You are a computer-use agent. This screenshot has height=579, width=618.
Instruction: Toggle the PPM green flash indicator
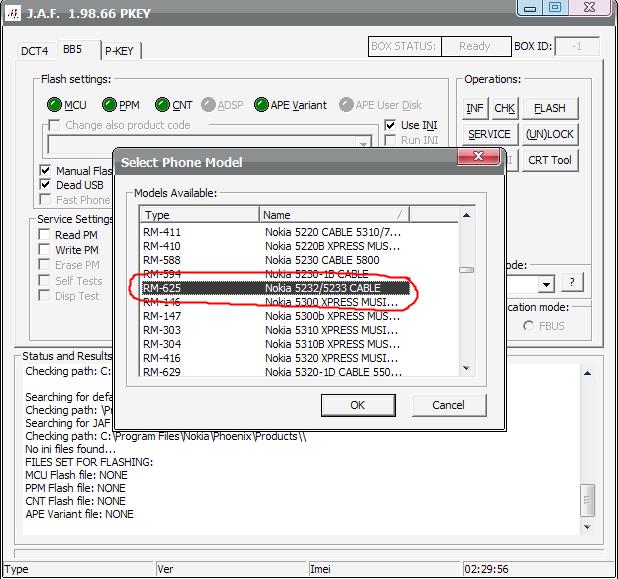tap(109, 105)
